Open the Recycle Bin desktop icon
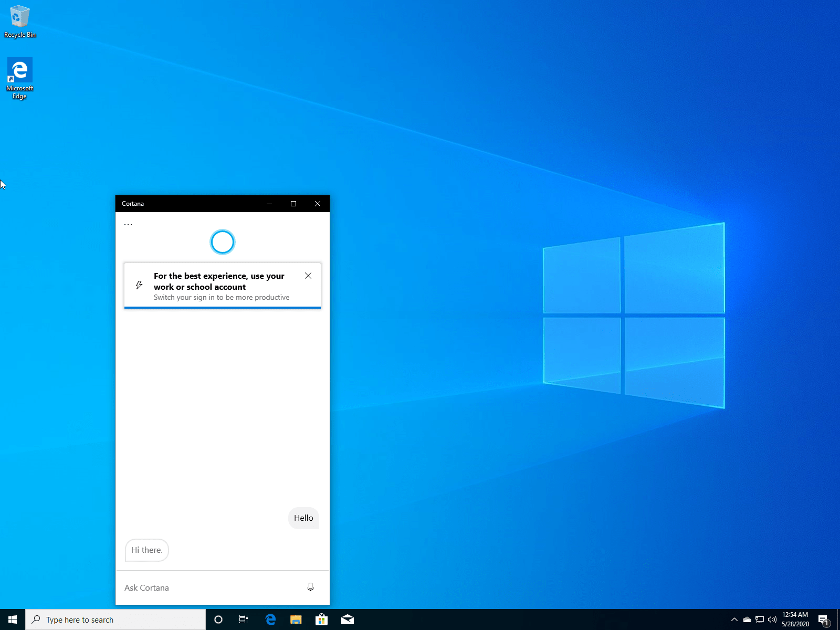The image size is (840, 630). 20,22
